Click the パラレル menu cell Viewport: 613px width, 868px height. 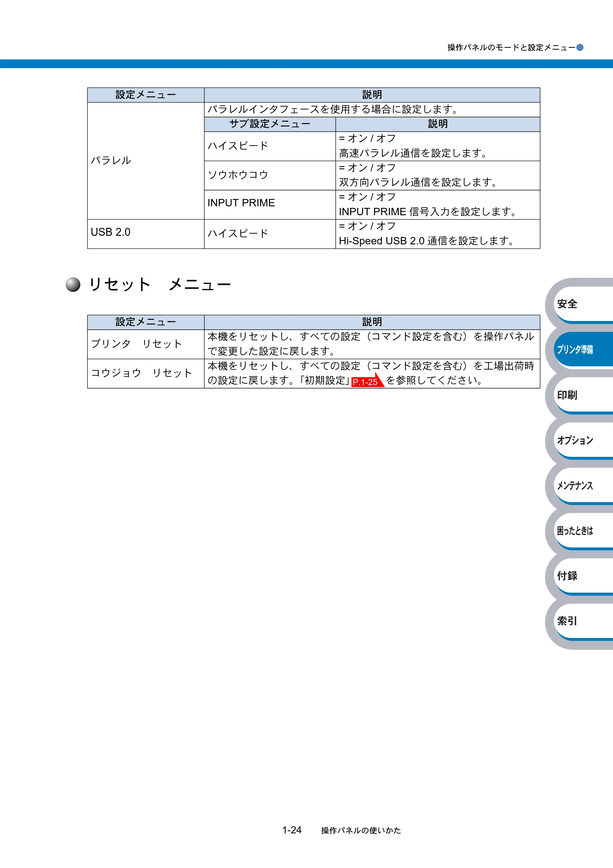[146, 161]
